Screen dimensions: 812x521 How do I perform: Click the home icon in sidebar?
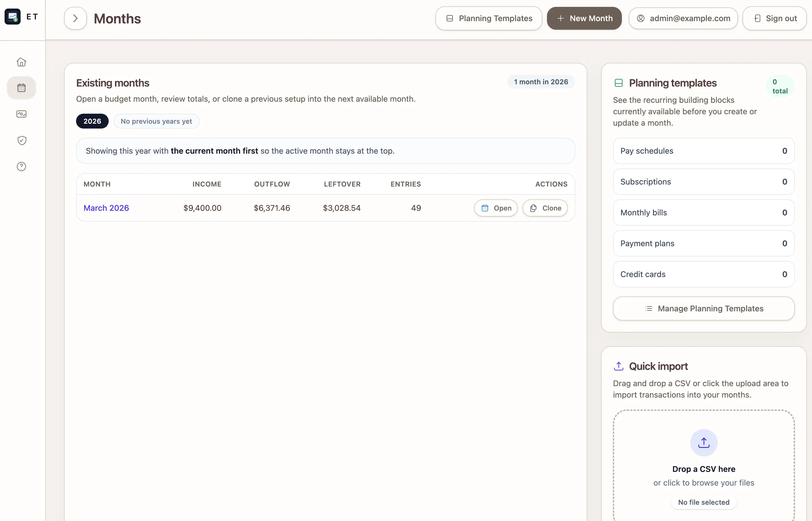pyautogui.click(x=21, y=62)
